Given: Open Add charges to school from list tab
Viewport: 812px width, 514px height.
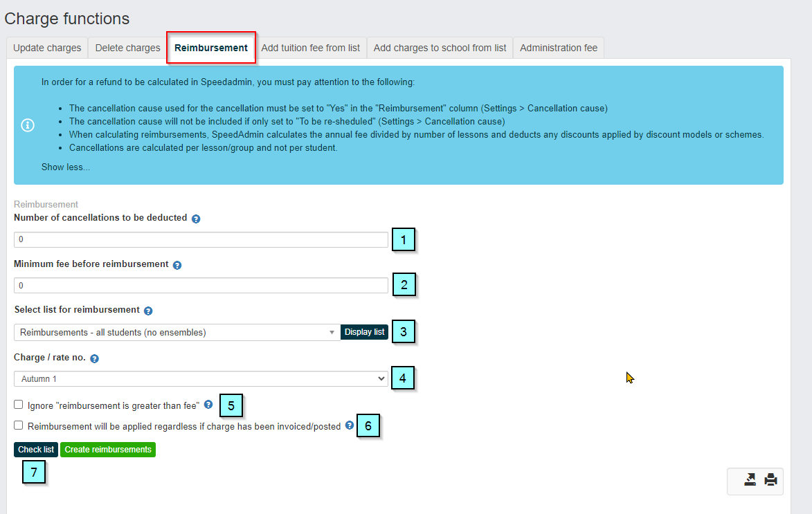Looking at the screenshot, I should tap(440, 48).
